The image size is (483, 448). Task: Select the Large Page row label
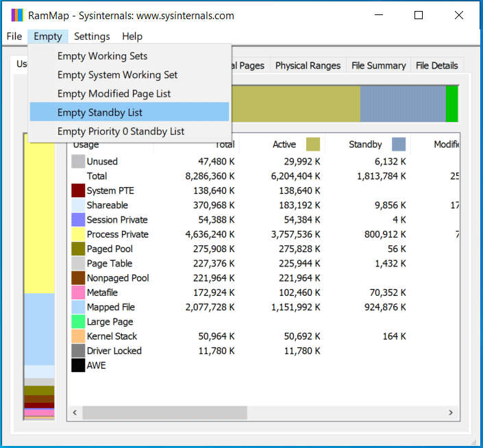tap(110, 322)
